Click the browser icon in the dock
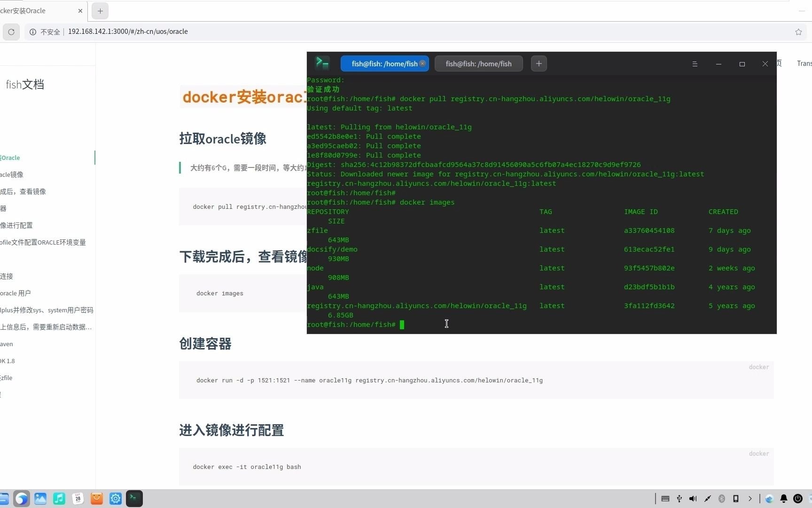812x508 pixels. click(x=22, y=499)
